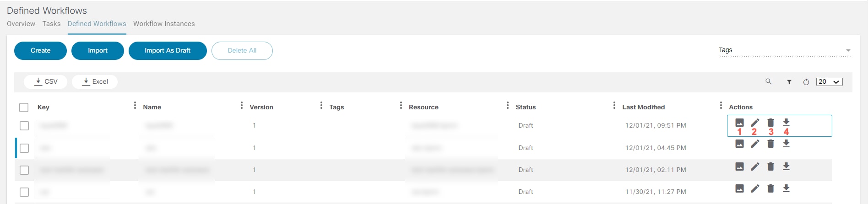Download the workflow modified 11/30/21, 11:27 PM

(786, 188)
